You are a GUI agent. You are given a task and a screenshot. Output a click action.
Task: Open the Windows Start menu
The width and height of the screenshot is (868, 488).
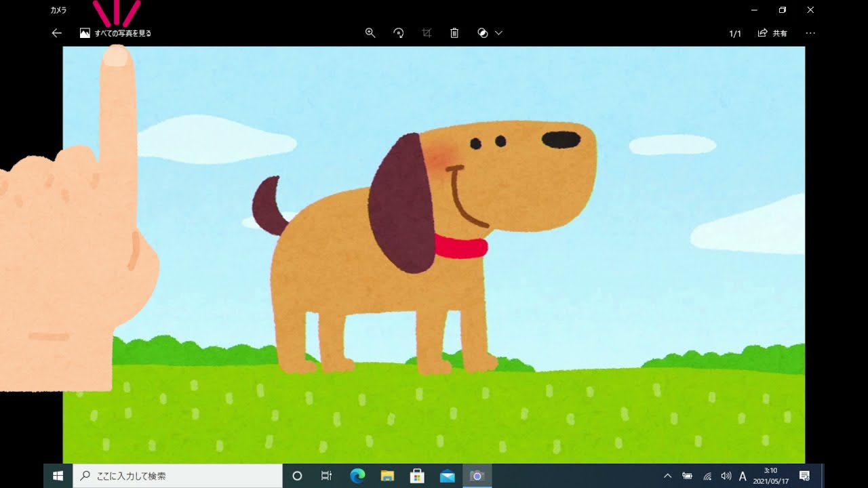pos(58,476)
